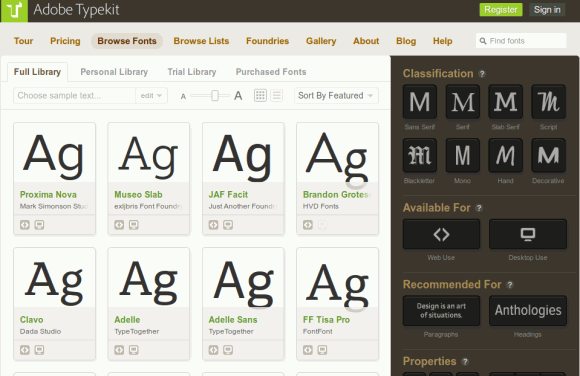Toggle the Web Use availability filter
The height and width of the screenshot is (376, 580).
click(441, 234)
